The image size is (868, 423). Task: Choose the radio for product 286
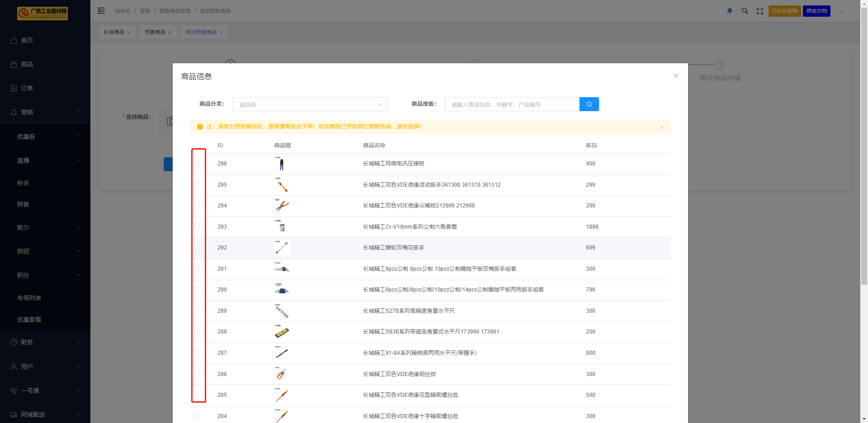coord(197,374)
